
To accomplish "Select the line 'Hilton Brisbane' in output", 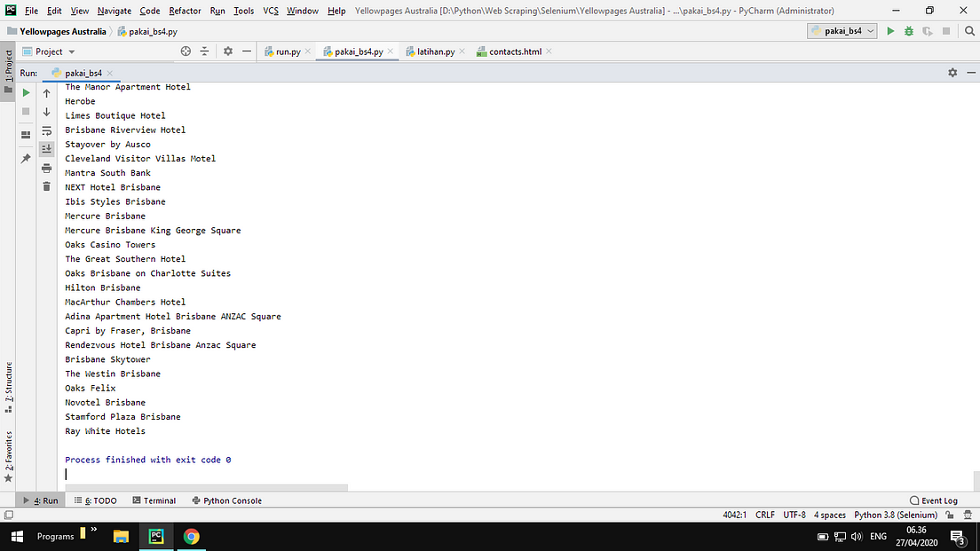I will (x=102, y=287).
